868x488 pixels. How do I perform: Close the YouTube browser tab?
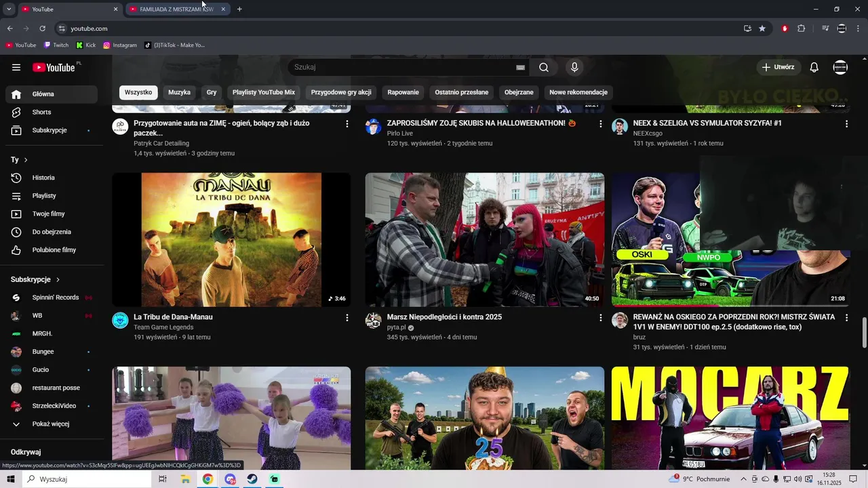pos(115,9)
